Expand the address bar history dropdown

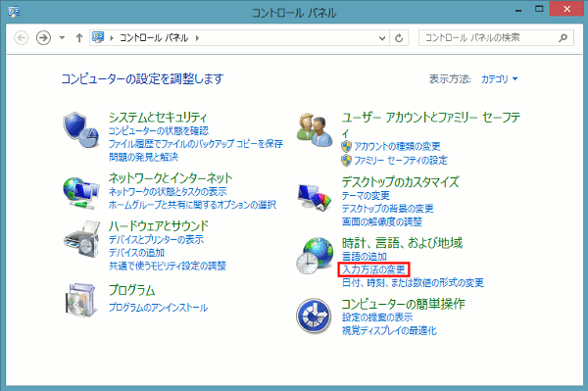point(382,38)
